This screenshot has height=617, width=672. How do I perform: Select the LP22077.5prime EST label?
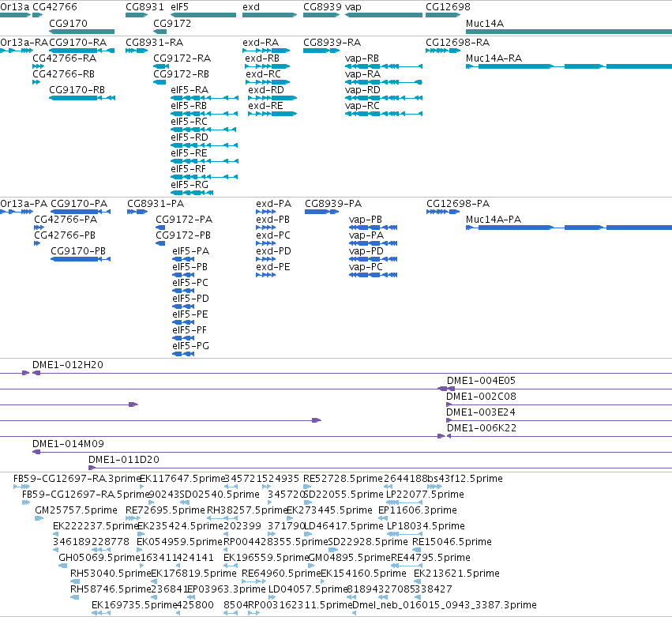[425, 494]
